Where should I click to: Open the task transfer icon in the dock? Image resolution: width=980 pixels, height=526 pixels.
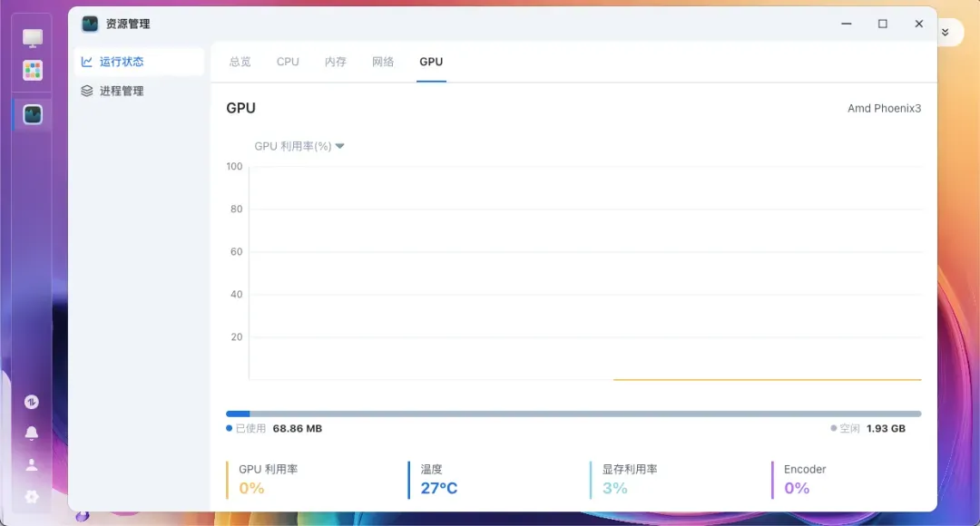click(32, 402)
